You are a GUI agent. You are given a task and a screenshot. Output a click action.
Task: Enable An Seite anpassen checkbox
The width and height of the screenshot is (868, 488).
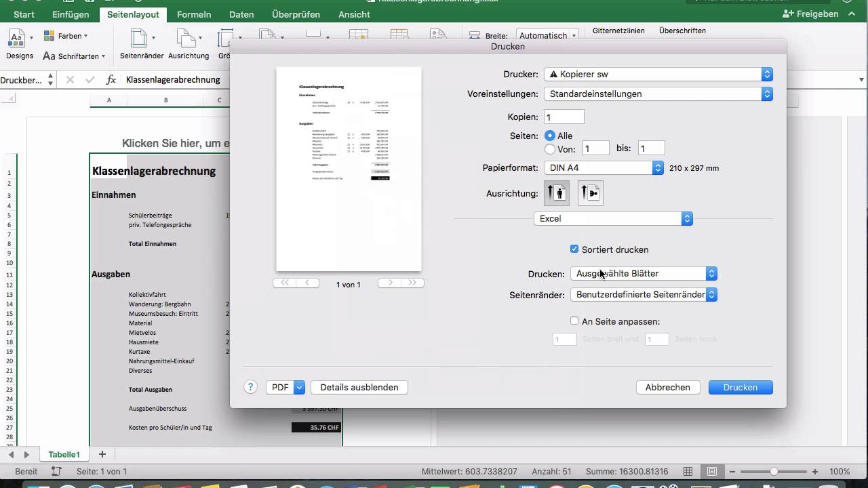click(574, 321)
